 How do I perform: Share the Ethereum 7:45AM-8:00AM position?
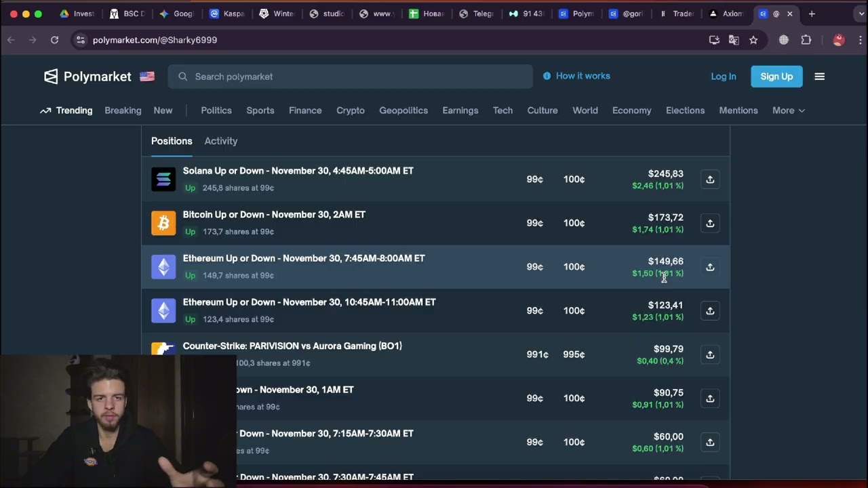[710, 267]
